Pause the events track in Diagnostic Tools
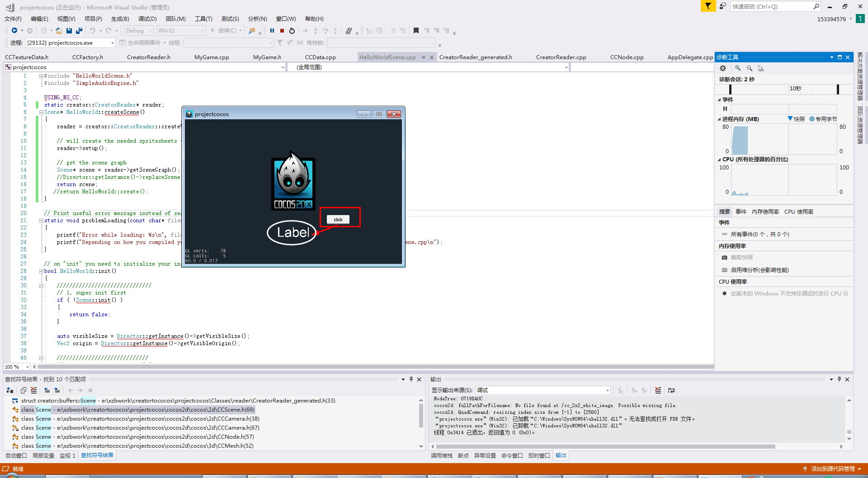 [x=725, y=108]
